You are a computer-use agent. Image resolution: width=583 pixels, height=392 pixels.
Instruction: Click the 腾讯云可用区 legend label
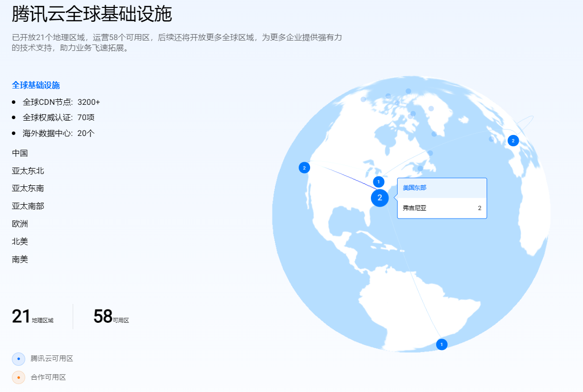coord(52,358)
